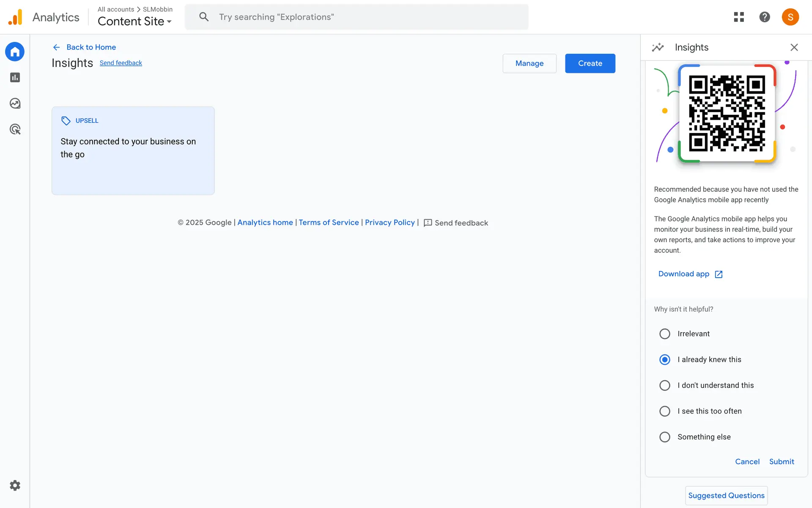
Task: Select I see this too often
Action: pyautogui.click(x=665, y=411)
